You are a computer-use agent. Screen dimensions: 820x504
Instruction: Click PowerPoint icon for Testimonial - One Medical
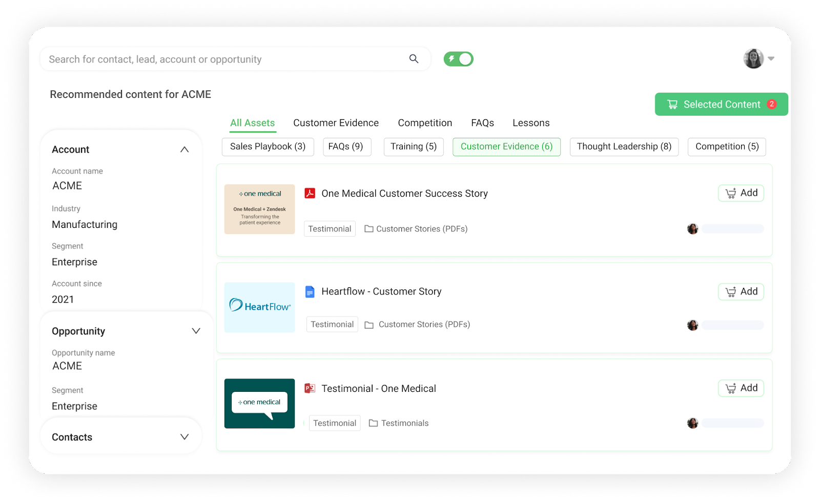click(x=310, y=388)
